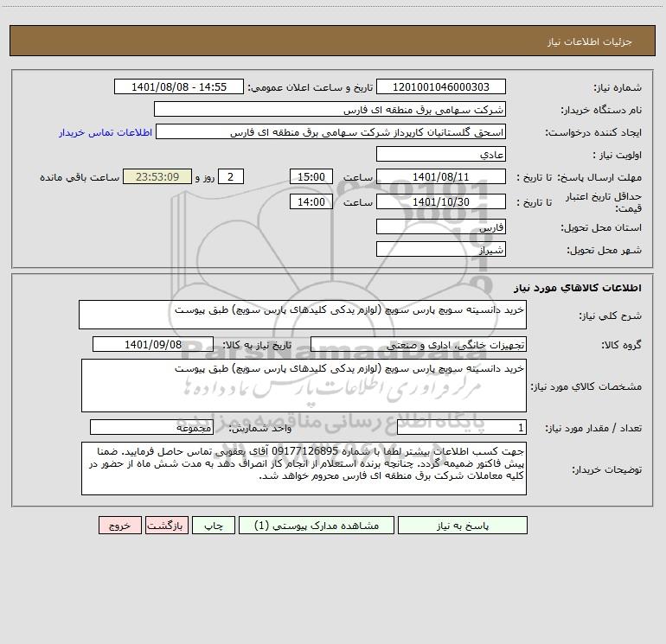The width and height of the screenshot is (666, 644).
Task: Click the delivery province field فارس
Action: pyautogui.click(x=441, y=227)
